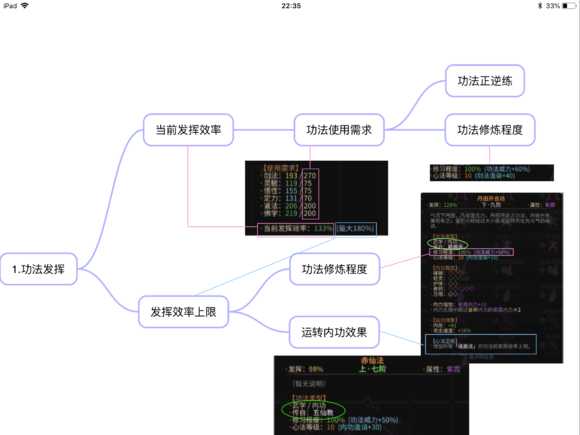Tap the battery indicator icon

(x=569, y=6)
